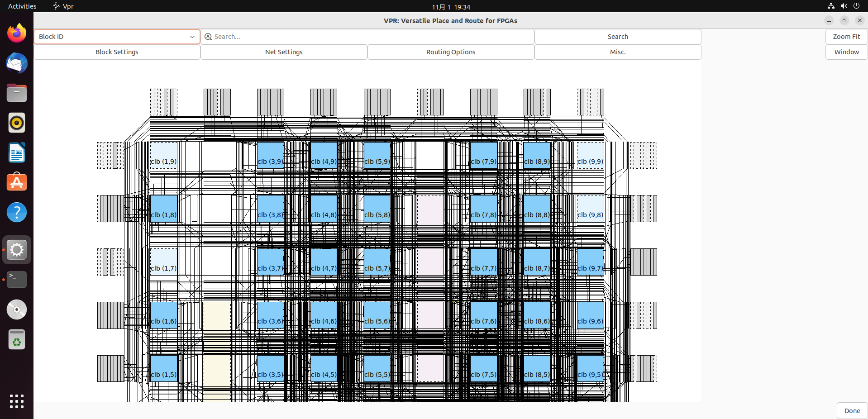Click the Window zoom button

(x=846, y=52)
